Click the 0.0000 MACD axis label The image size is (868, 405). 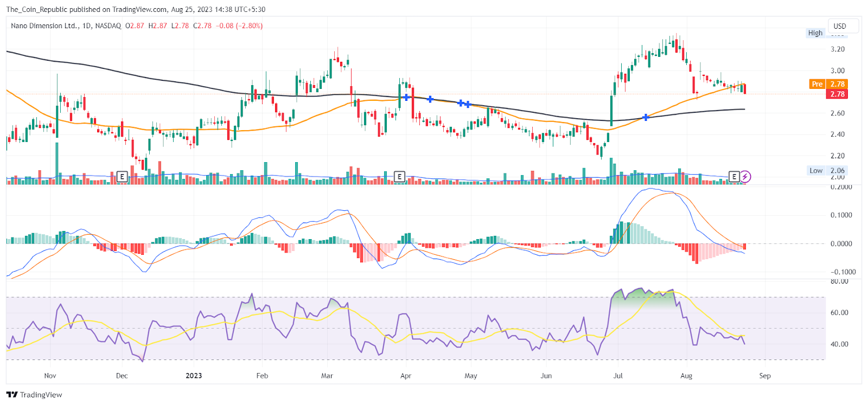[841, 244]
